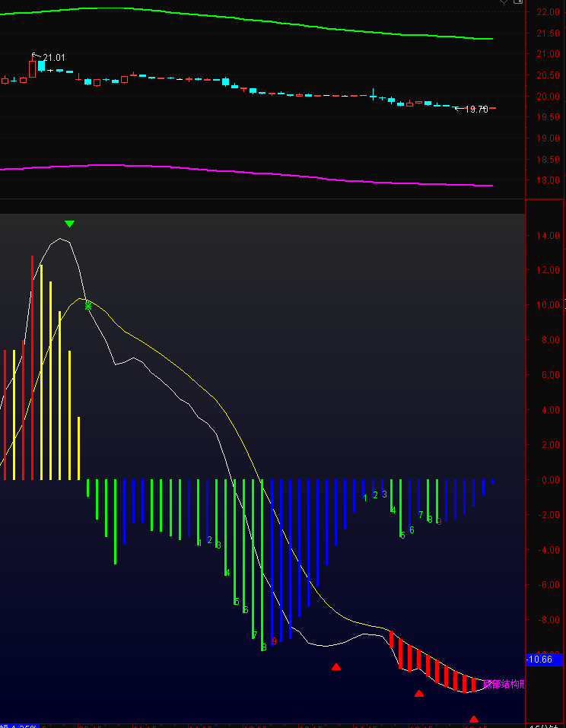
Task: Select the tallest yellow histogram bar
Action: pos(41,372)
